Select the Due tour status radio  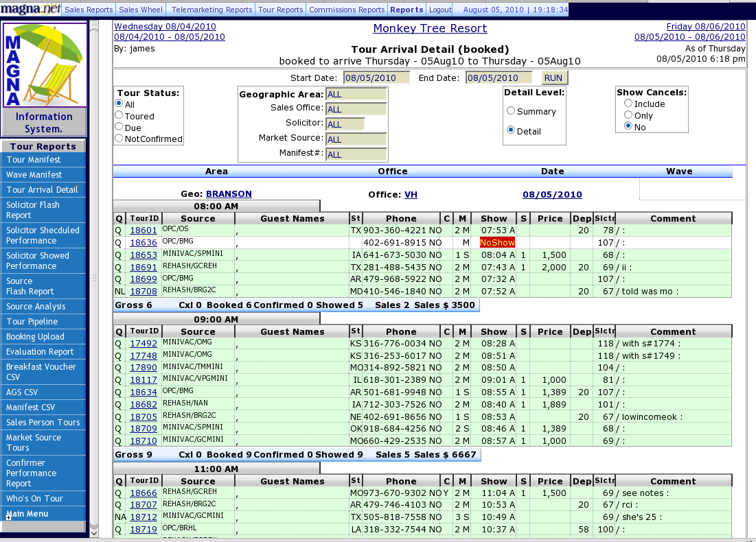(119, 127)
